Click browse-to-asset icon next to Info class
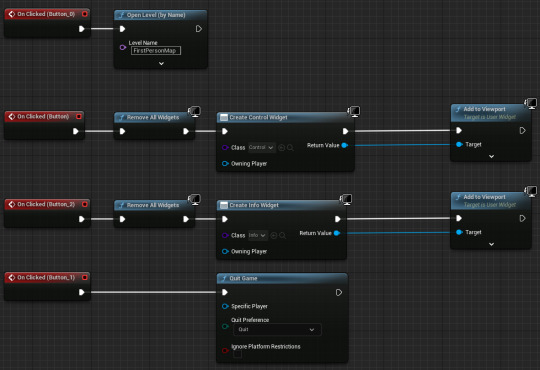The width and height of the screenshot is (540, 370). click(x=282, y=235)
